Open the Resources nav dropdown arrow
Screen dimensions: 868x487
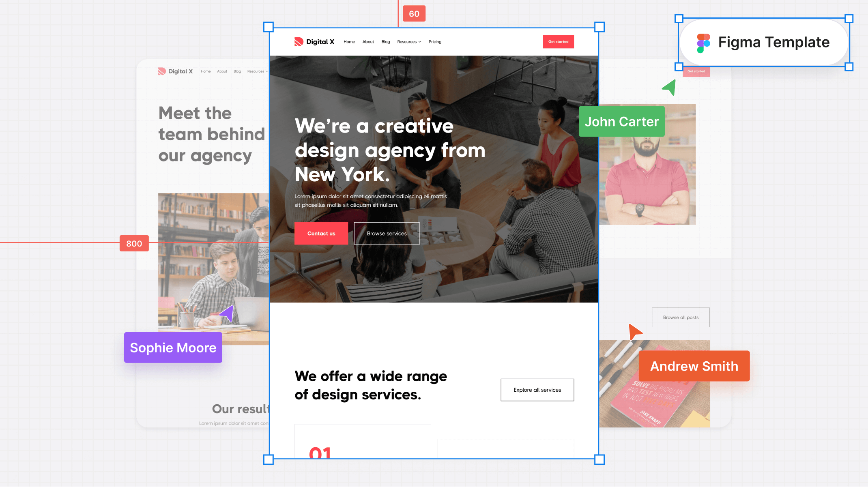(x=419, y=42)
